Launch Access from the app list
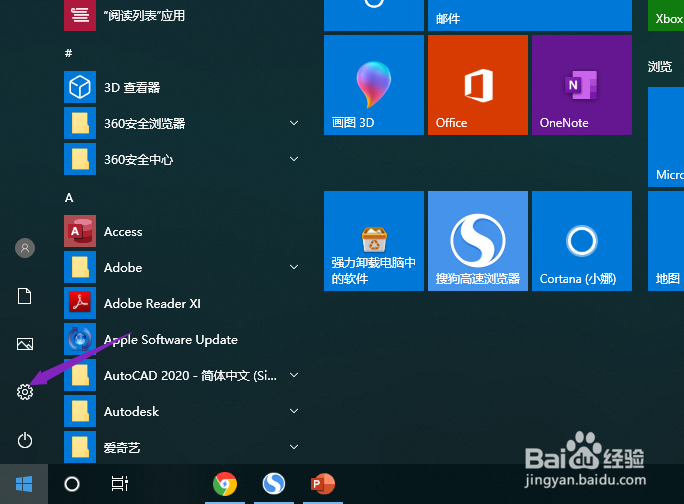This screenshot has height=504, width=684. [x=182, y=231]
